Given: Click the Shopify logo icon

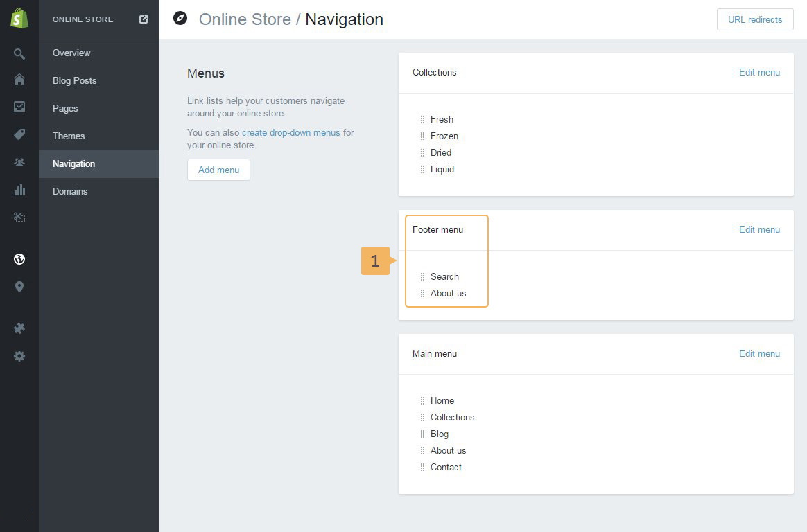Looking at the screenshot, I should coord(19,19).
